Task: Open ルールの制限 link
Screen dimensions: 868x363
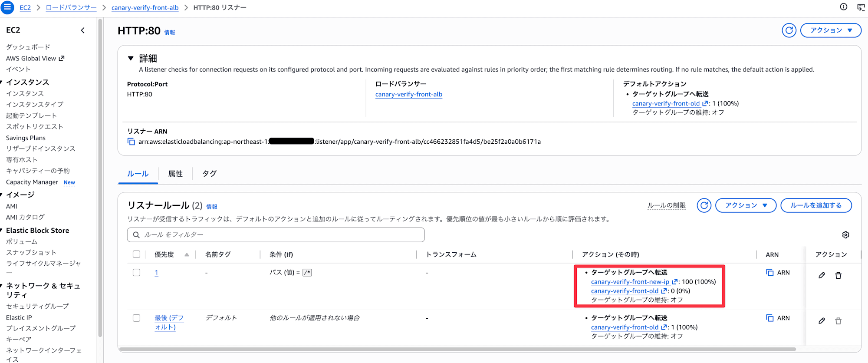Action: tap(667, 205)
